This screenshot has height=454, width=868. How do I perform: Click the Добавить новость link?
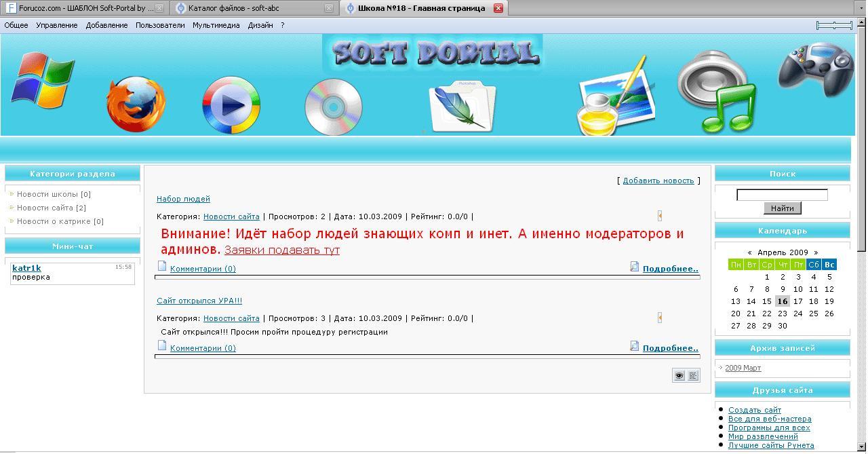point(658,181)
